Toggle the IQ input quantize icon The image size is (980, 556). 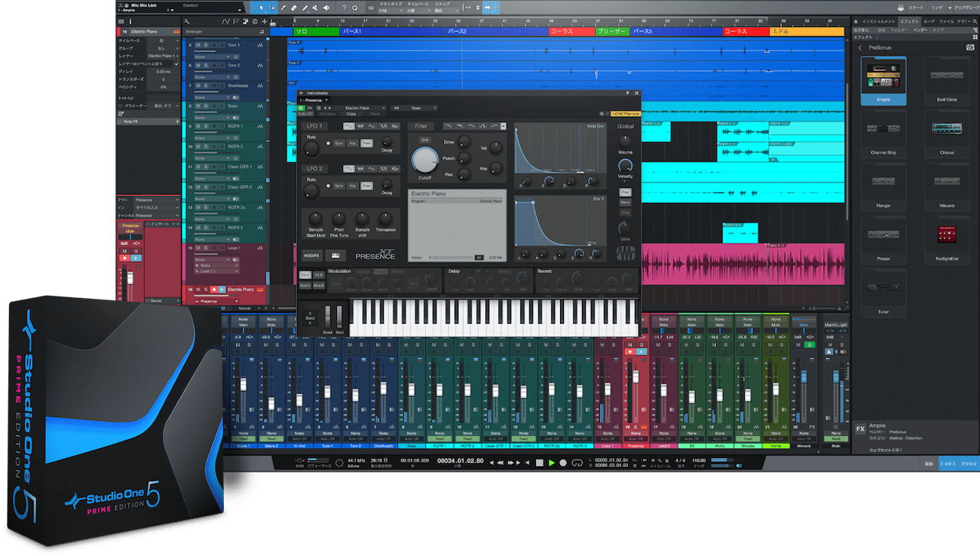coord(371,8)
